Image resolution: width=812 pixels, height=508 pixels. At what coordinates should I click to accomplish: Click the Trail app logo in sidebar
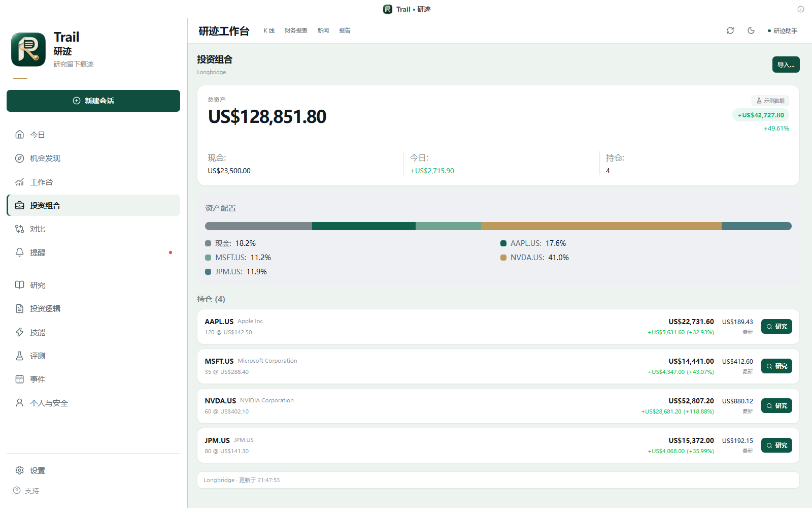(x=28, y=50)
